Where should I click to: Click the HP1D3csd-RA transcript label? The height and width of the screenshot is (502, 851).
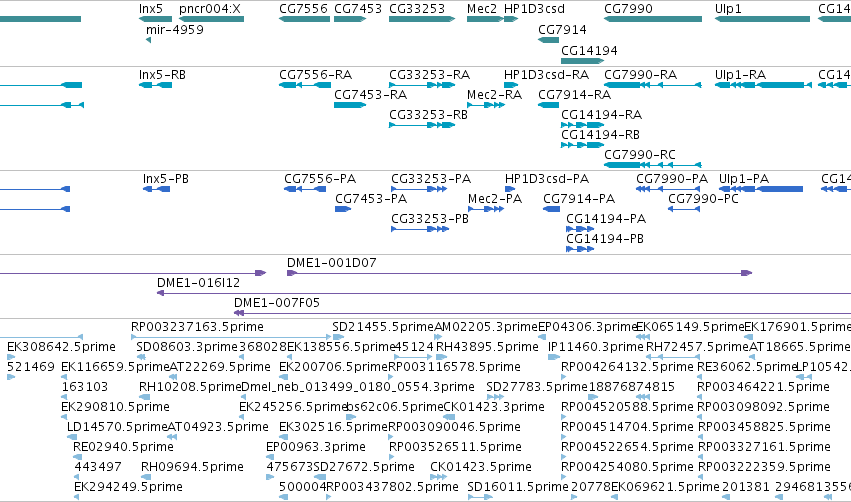click(547, 75)
